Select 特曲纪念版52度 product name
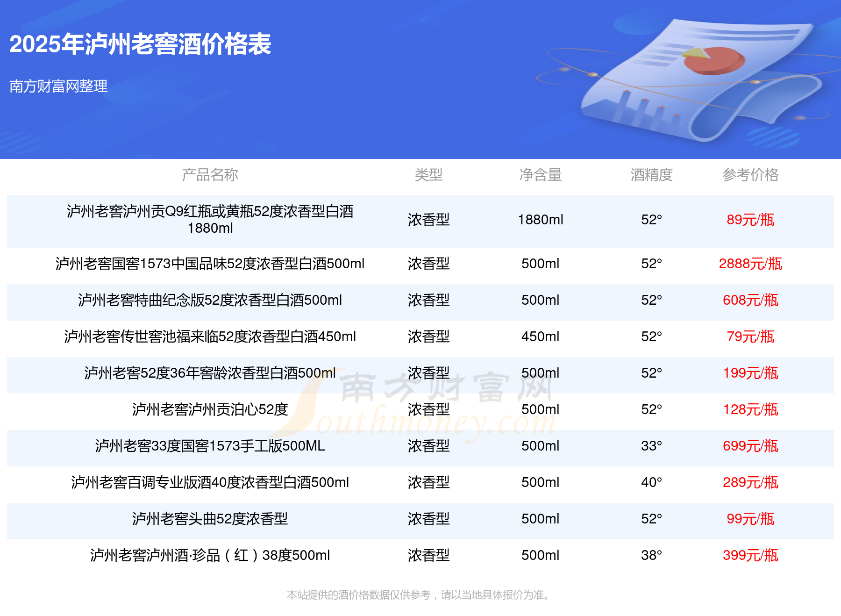841x616 pixels. (x=210, y=300)
